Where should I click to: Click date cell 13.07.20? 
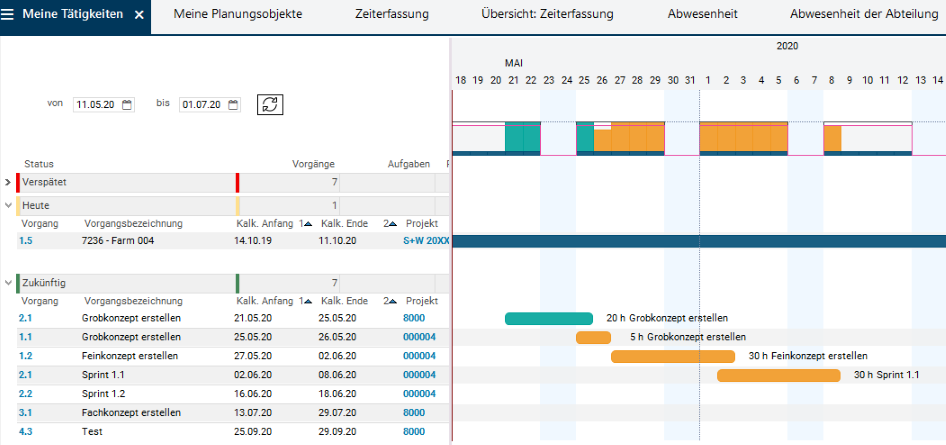(x=253, y=413)
